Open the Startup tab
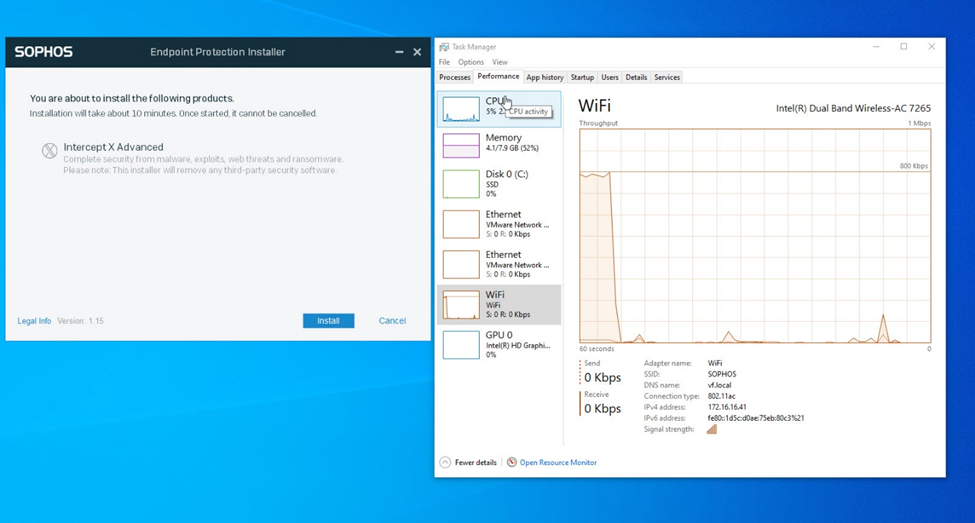This screenshot has width=975, height=523. [x=582, y=77]
